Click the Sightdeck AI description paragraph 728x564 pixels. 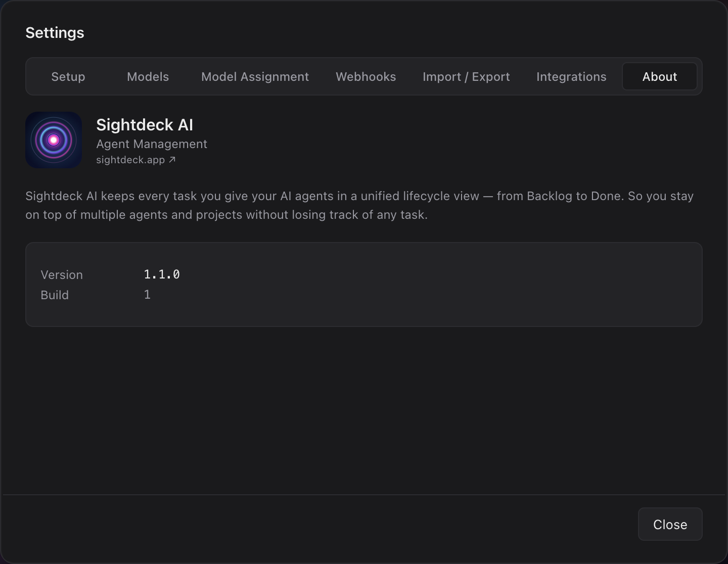point(359,205)
